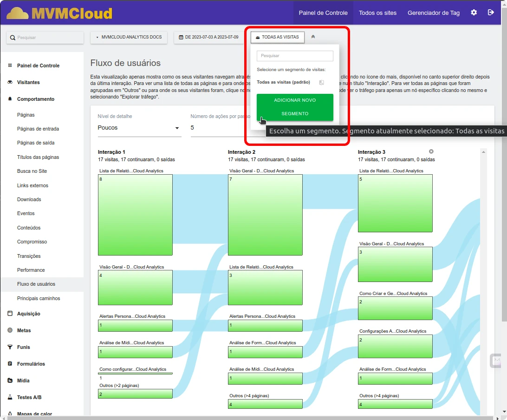Open the Nível de detalhe dropdown
This screenshot has height=420, width=507.
click(139, 128)
